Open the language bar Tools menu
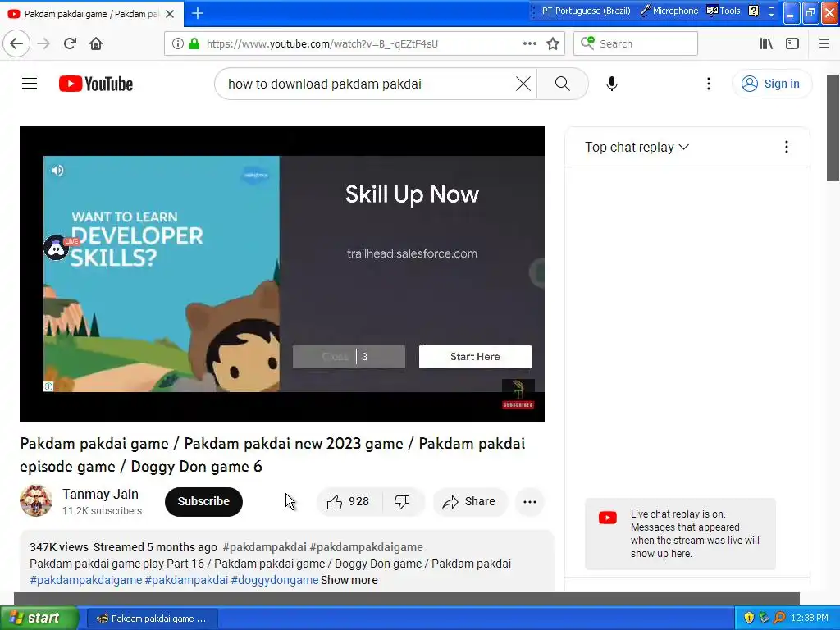 tap(724, 11)
